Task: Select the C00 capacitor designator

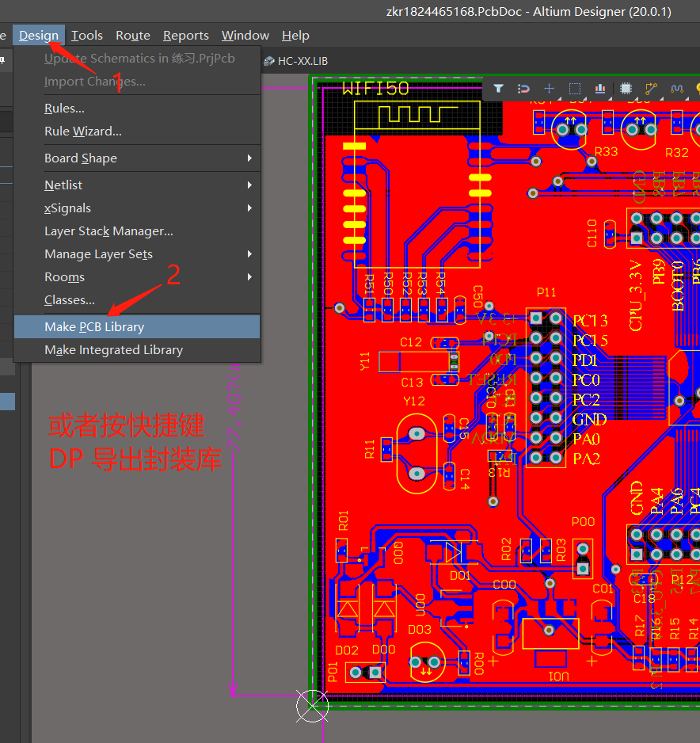Action: (x=504, y=585)
